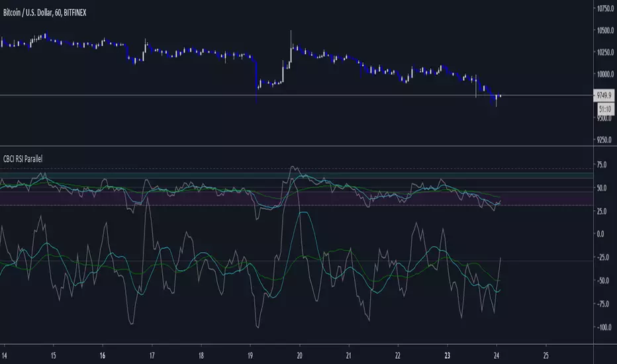This screenshot has width=617, height=364.
Task: Select the 10500.0 price axis label
Action: 605,30
